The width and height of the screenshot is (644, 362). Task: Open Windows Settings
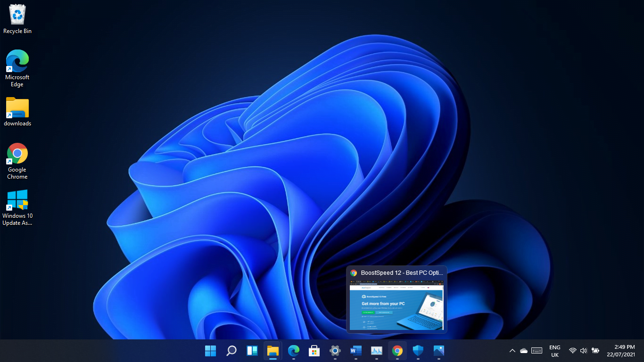335,351
